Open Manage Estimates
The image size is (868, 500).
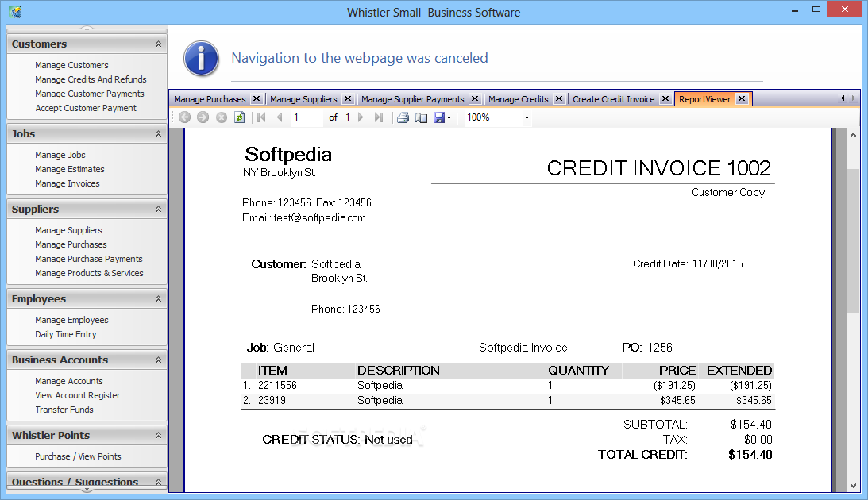pyautogui.click(x=70, y=169)
